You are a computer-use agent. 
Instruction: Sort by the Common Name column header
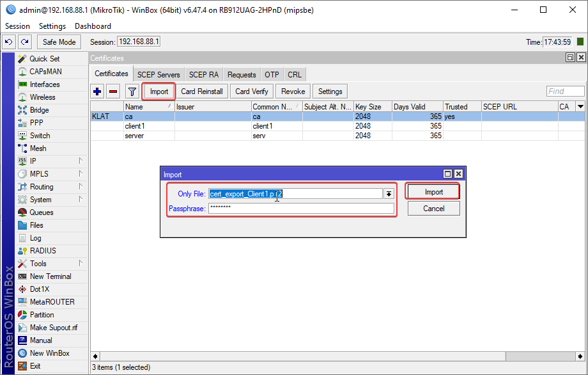[x=277, y=107]
